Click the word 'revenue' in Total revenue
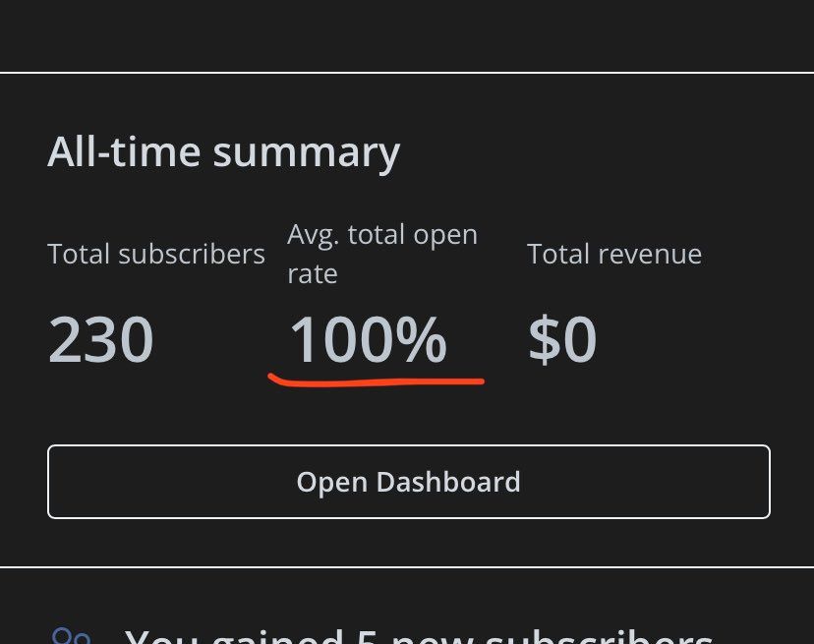Image resolution: width=814 pixels, height=644 pixels. (650, 255)
